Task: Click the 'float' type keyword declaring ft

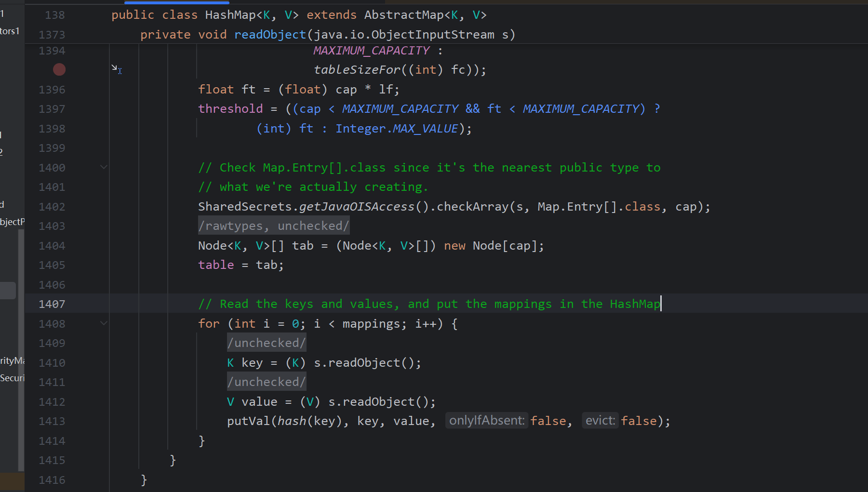Action: (216, 90)
